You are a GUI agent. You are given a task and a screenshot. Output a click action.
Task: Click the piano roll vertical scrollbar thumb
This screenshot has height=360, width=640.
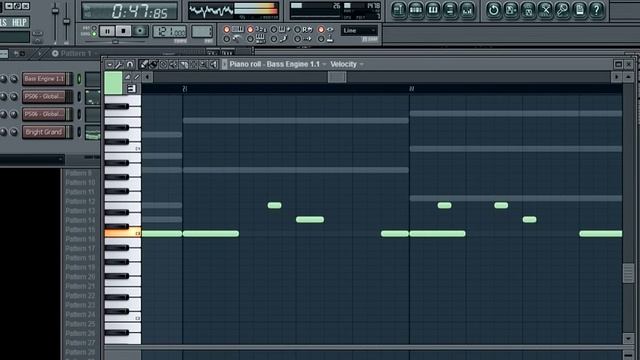(628, 273)
